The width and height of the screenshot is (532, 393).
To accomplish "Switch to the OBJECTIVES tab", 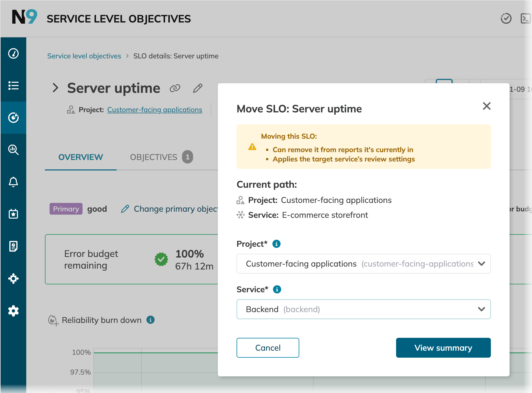I will [x=154, y=157].
